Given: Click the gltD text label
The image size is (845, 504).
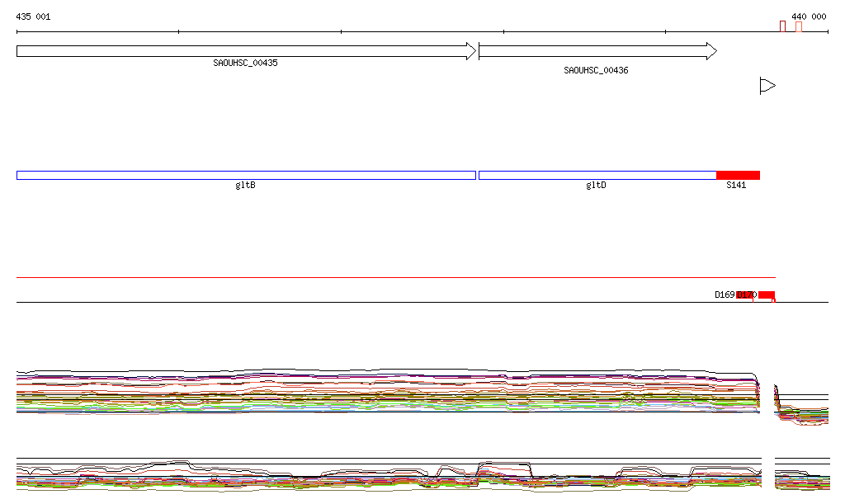Looking at the screenshot, I should pos(596,186).
